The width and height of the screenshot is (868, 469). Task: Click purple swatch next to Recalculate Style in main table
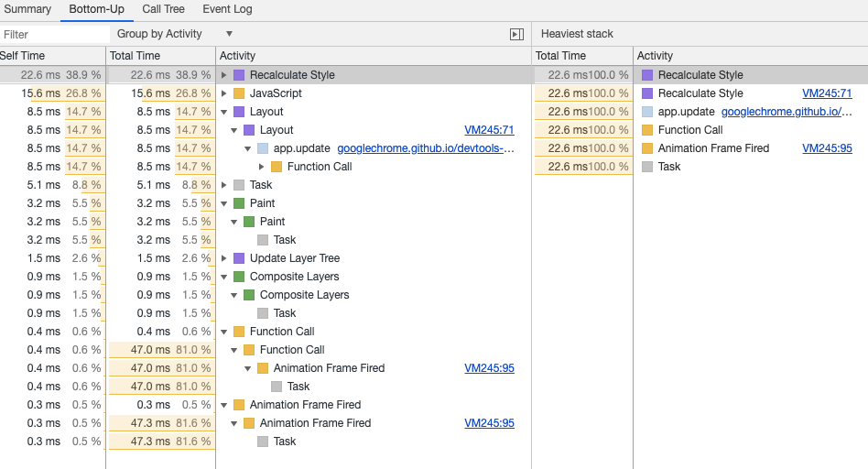pyautogui.click(x=239, y=75)
